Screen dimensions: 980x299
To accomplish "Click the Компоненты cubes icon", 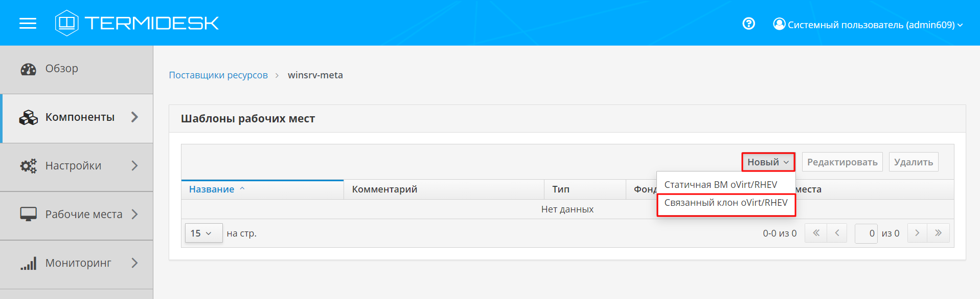I will [29, 117].
